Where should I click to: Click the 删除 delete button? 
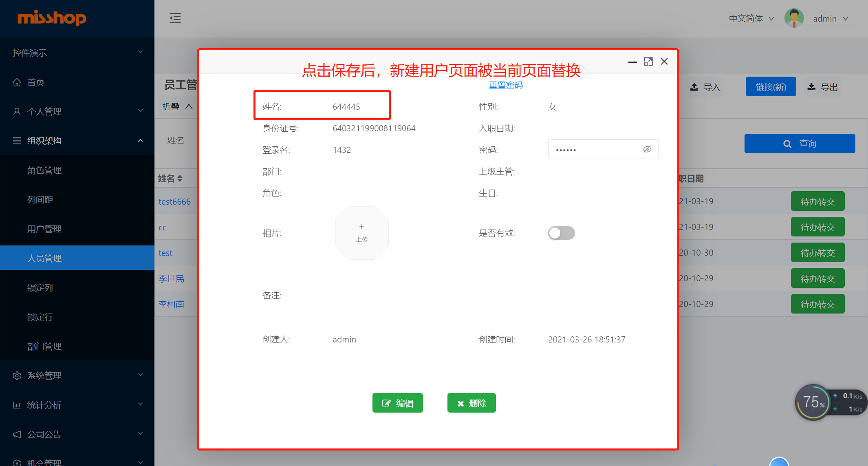[471, 403]
